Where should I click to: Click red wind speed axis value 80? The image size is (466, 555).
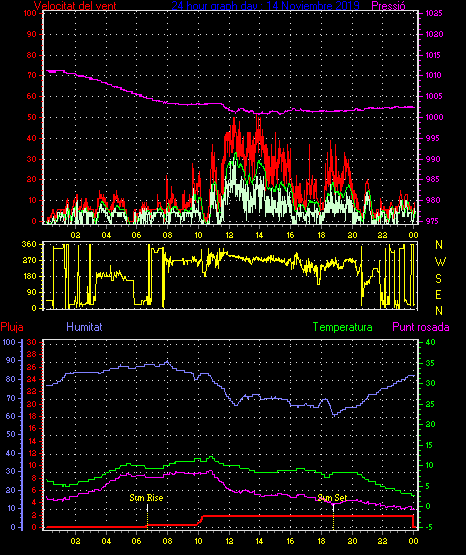(x=31, y=55)
